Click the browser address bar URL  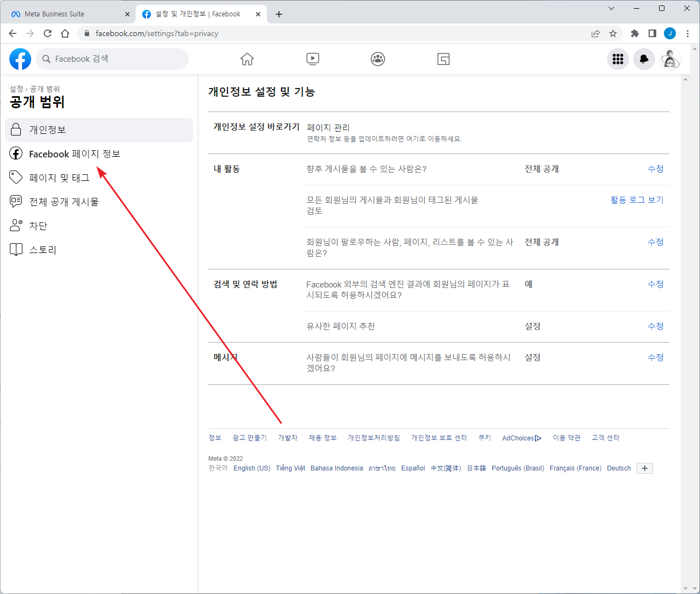[x=157, y=33]
